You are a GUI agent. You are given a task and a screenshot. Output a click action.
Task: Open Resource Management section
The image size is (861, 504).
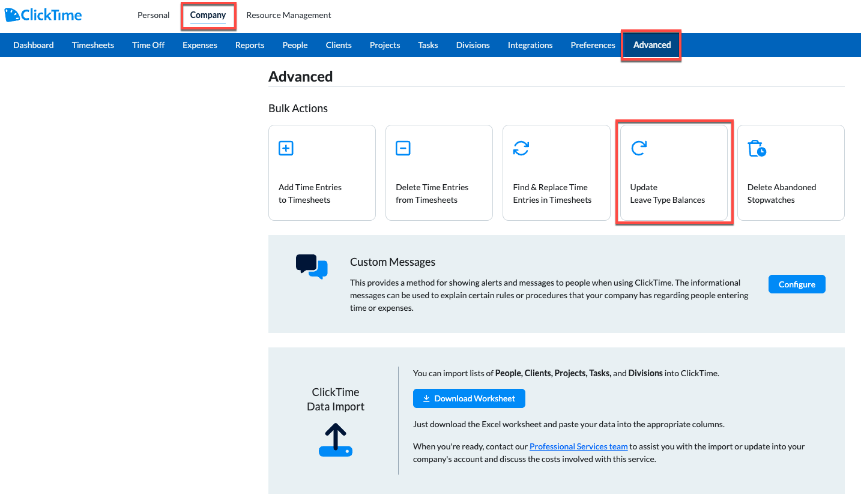click(289, 15)
